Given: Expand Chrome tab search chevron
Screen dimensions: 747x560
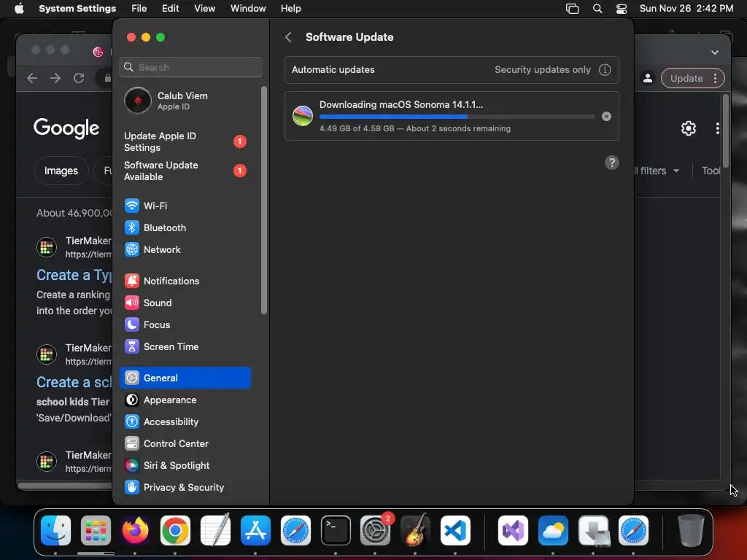Looking at the screenshot, I should click(x=715, y=52).
